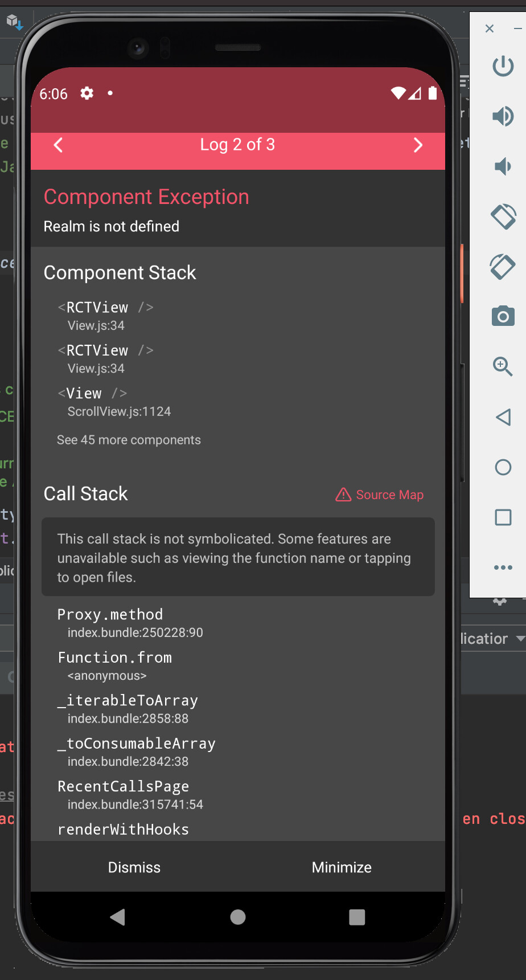This screenshot has width=526, height=980.
Task: Go to the previous log with left chevron
Action: click(x=59, y=145)
